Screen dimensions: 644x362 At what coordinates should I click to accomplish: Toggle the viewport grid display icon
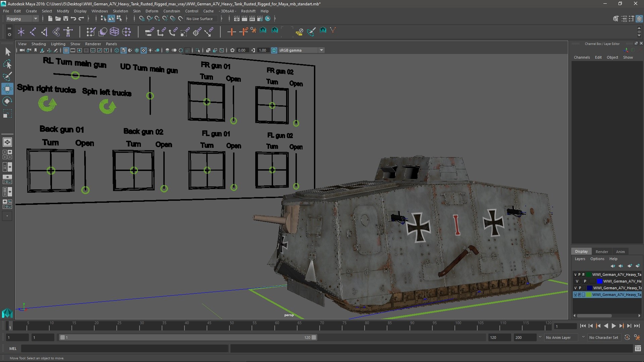66,50
